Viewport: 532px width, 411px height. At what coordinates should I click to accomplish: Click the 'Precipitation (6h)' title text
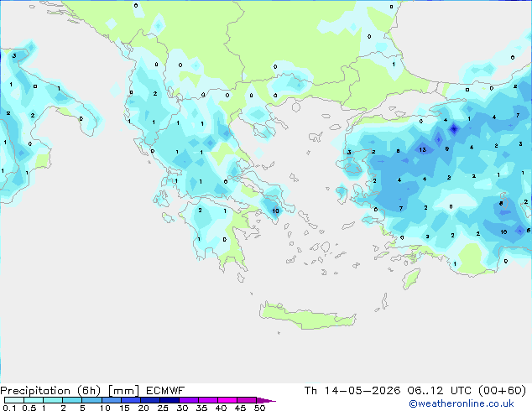pos(51,391)
